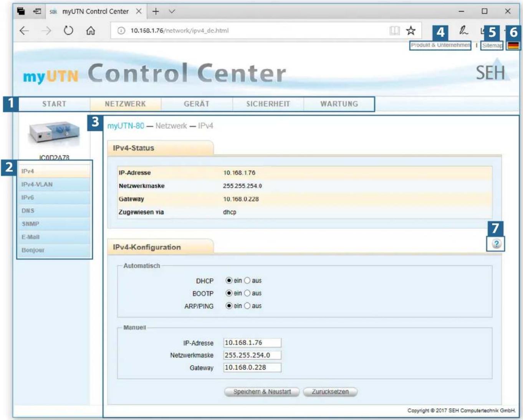Click the browser back arrow

click(x=24, y=31)
